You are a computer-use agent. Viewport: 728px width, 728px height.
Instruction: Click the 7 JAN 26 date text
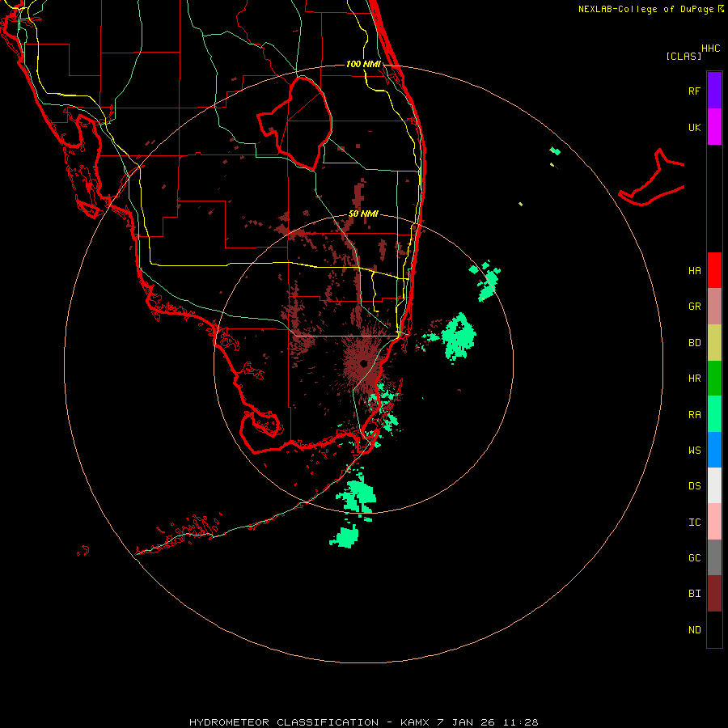[x=466, y=722]
